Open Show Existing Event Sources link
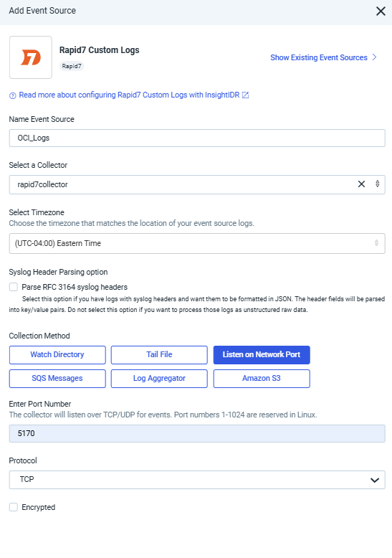 point(319,57)
